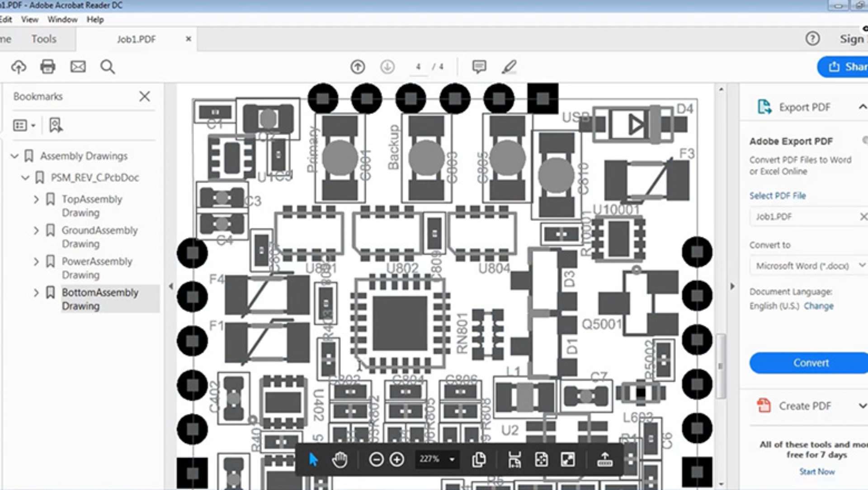Click the Email document icon
This screenshot has height=490, width=868.
click(77, 67)
